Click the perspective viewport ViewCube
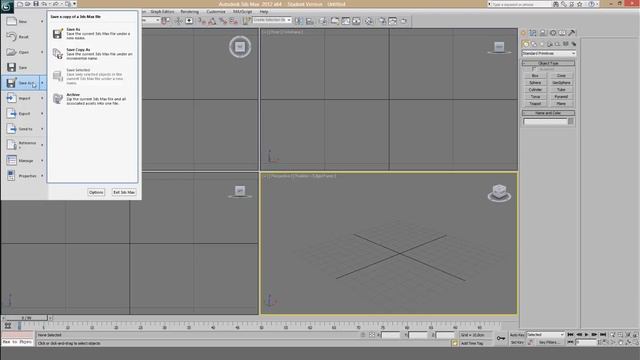Screen dimensions: 640x360 tap(499, 192)
